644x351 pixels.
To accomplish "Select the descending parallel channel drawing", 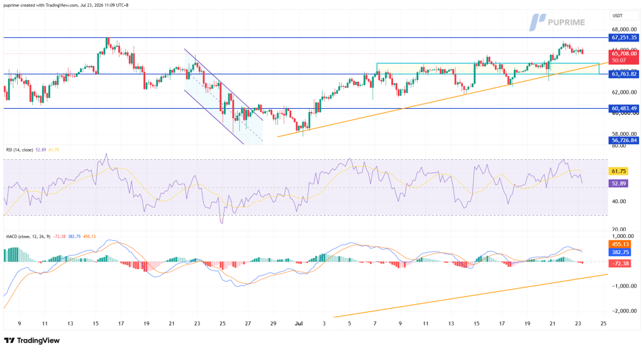I will tap(224, 97).
